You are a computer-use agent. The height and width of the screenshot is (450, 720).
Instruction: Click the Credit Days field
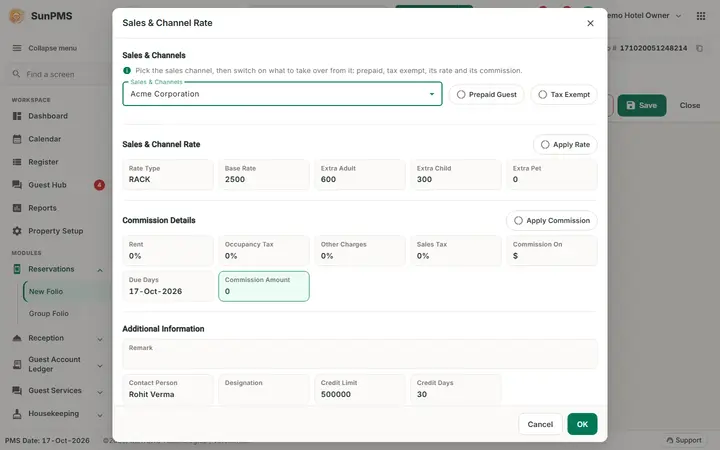pos(456,389)
